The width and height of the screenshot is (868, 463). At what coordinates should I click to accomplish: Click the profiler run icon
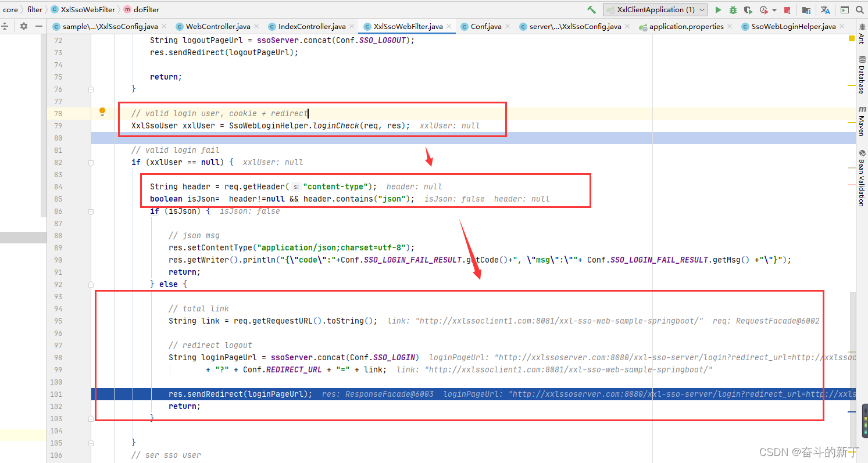point(763,10)
